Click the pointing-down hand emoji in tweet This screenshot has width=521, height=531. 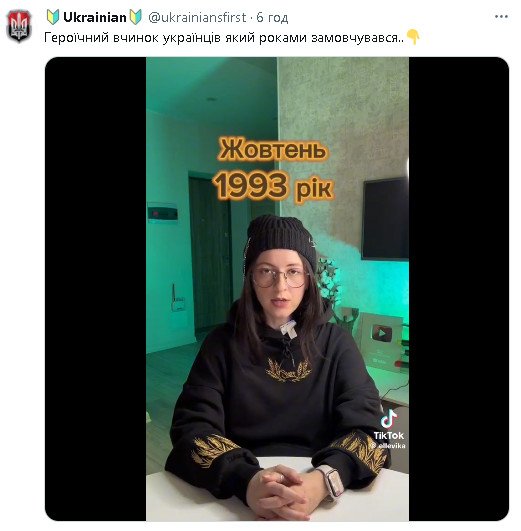pos(413,37)
